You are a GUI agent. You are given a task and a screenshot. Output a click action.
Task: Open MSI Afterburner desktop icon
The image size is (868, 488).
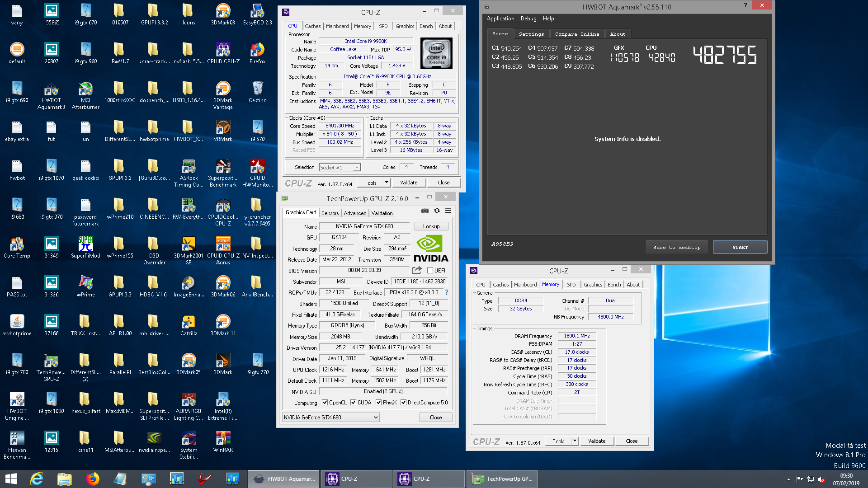click(85, 96)
